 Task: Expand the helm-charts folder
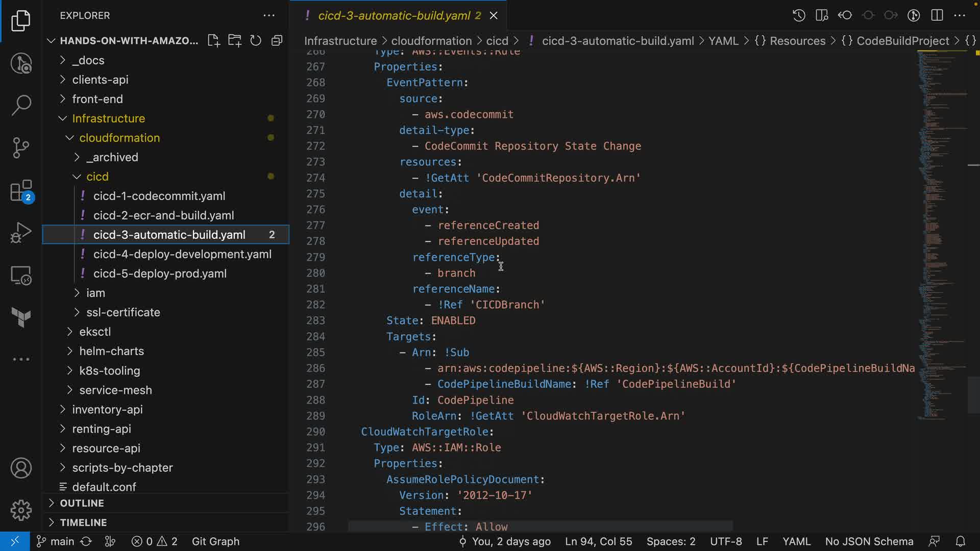click(111, 351)
